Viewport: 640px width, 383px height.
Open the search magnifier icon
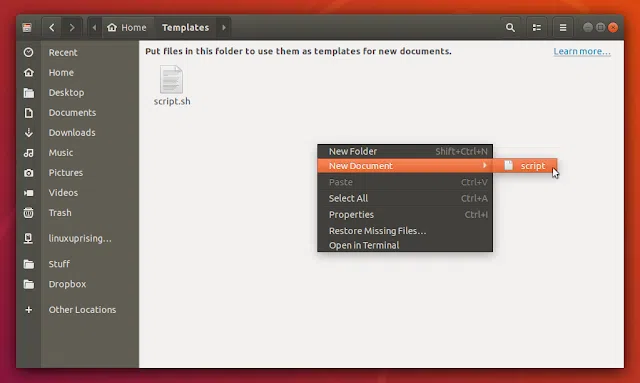click(x=510, y=27)
